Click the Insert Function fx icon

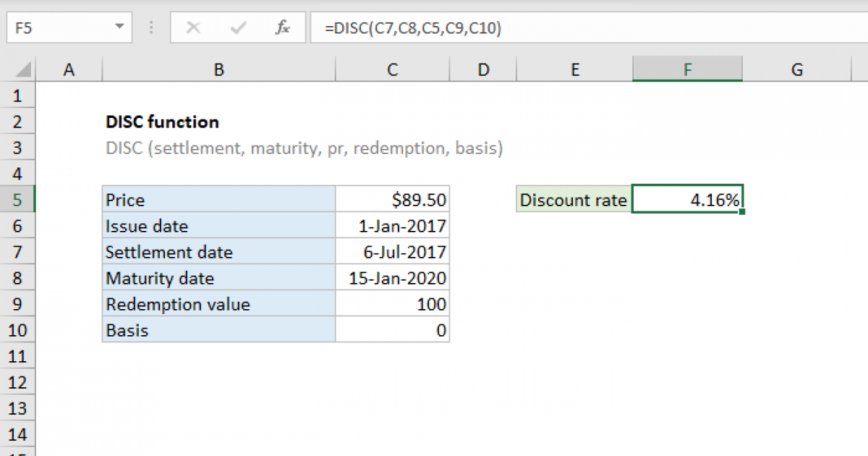[282, 28]
